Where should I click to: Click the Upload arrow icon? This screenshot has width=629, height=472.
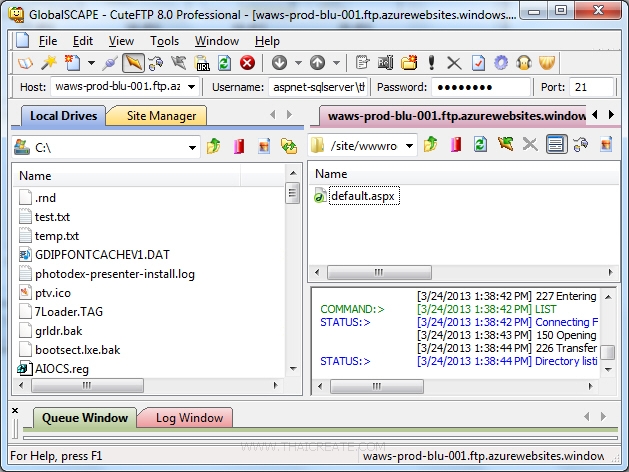coord(317,63)
